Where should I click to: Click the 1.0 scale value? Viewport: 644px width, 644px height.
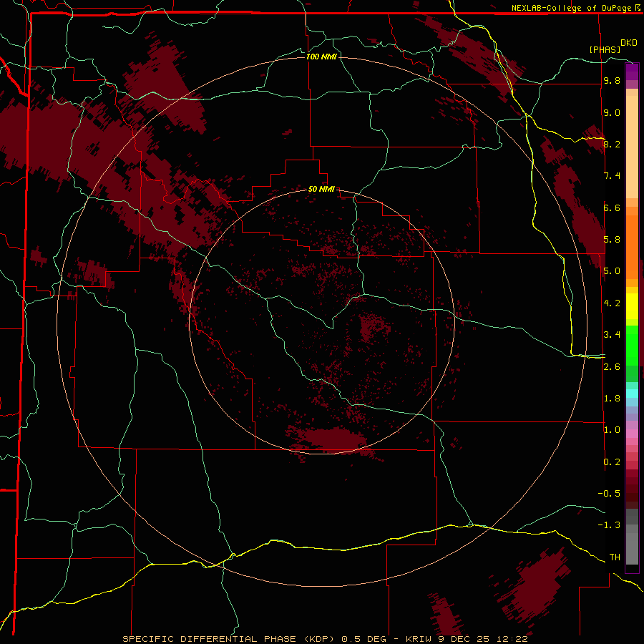click(x=612, y=430)
